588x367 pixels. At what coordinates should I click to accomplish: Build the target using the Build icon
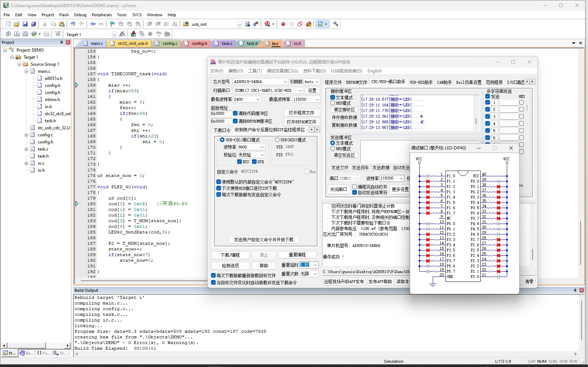click(x=17, y=34)
